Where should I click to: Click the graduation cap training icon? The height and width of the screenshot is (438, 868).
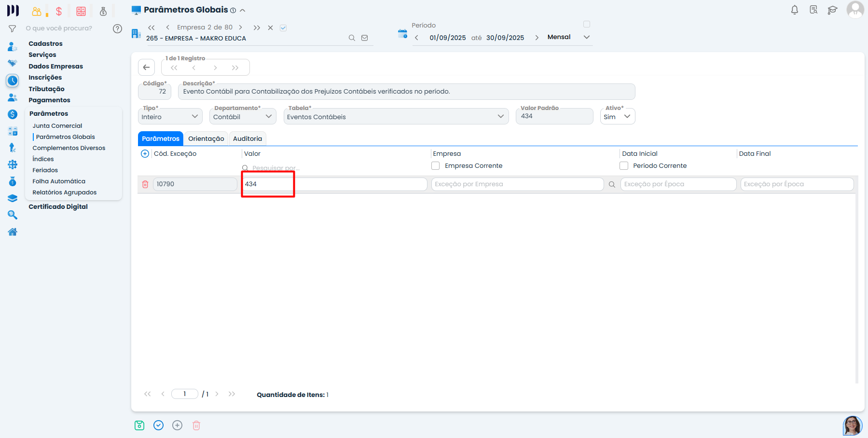click(x=833, y=10)
